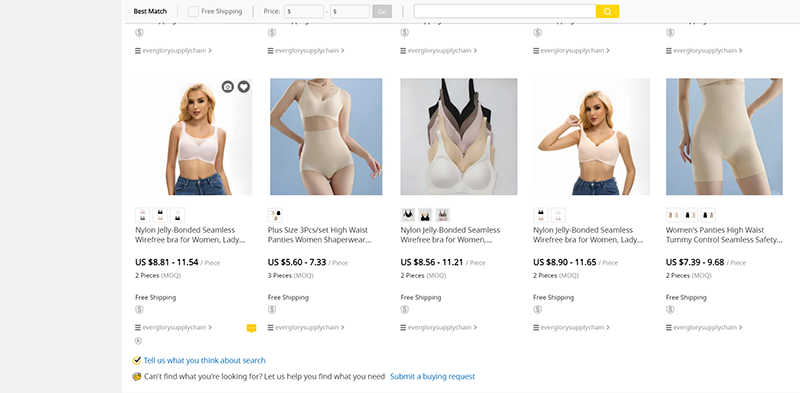Screen dimensions: 800x393
Task: Open the Women's Panties High Waist Tummy Control title
Action: [x=724, y=235]
